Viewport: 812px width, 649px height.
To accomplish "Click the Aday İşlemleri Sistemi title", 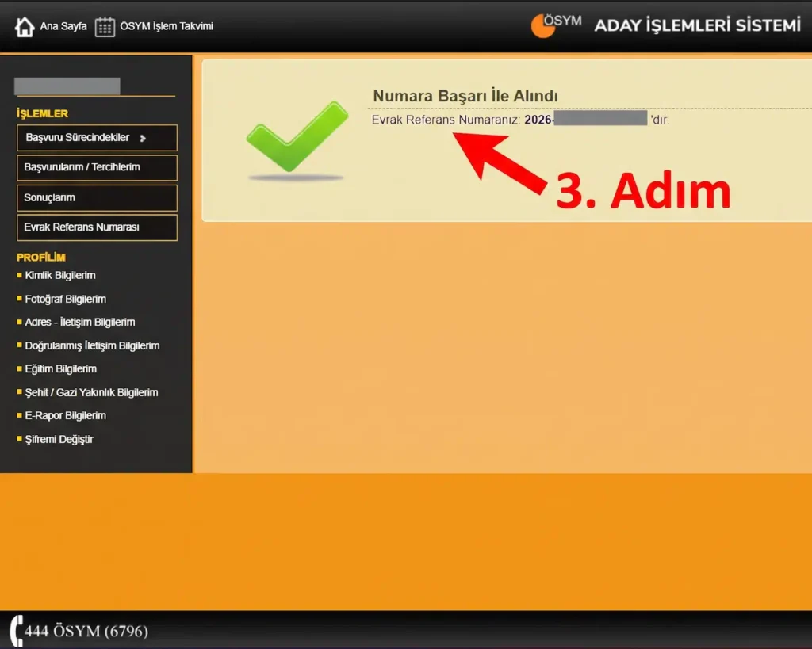I will point(698,25).
